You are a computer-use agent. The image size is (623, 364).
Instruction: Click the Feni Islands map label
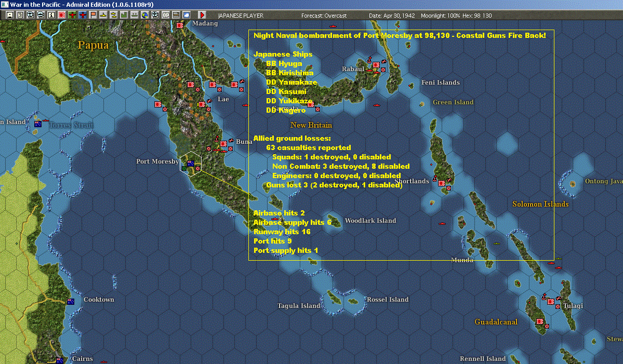tap(440, 83)
